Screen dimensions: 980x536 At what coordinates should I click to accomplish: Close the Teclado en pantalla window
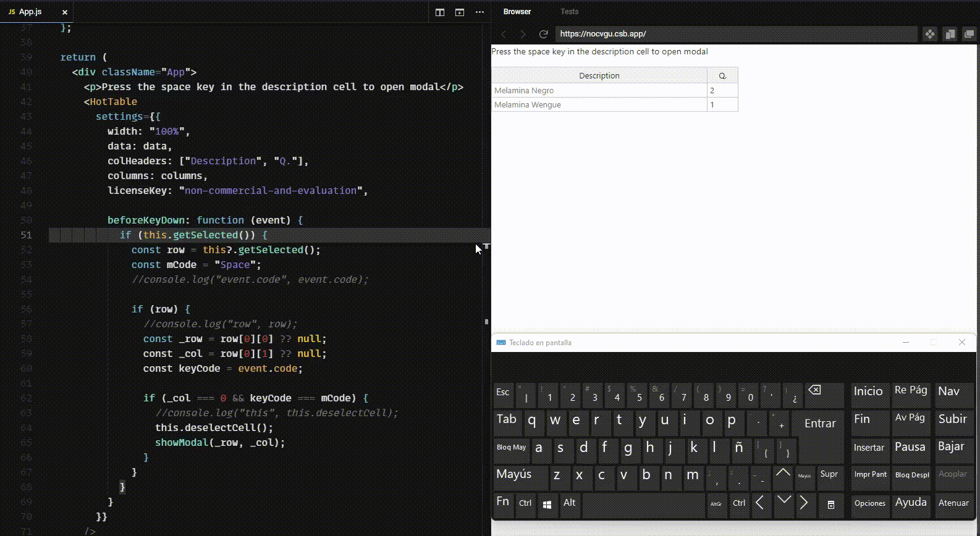coord(962,342)
